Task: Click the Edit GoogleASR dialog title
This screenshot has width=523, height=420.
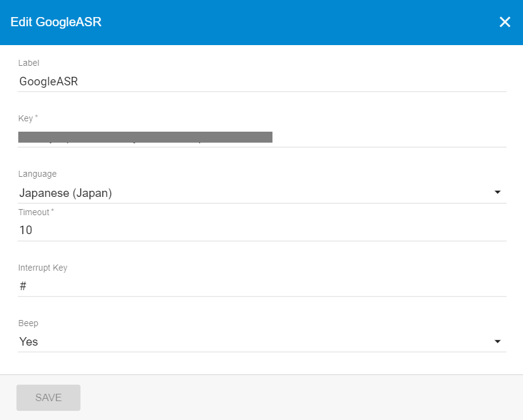Action: coord(56,23)
